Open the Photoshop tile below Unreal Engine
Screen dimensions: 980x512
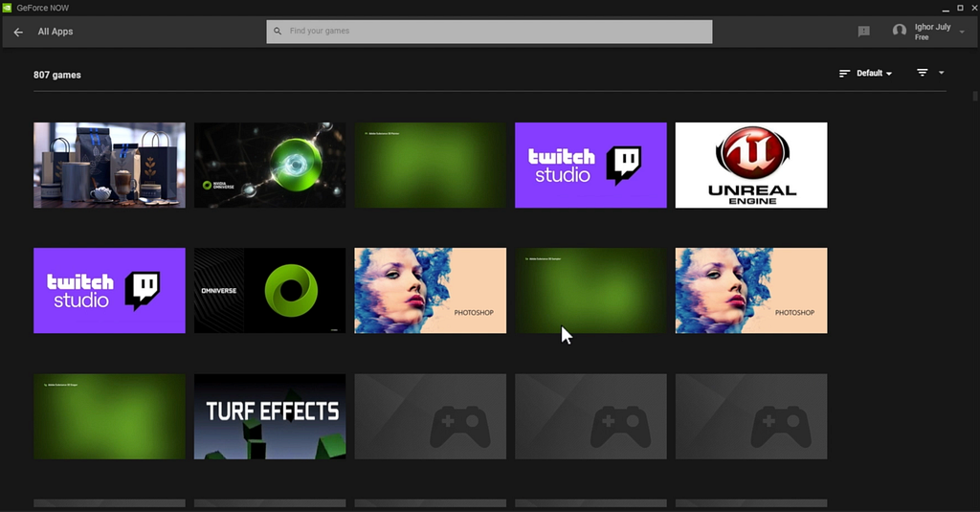[751, 291]
